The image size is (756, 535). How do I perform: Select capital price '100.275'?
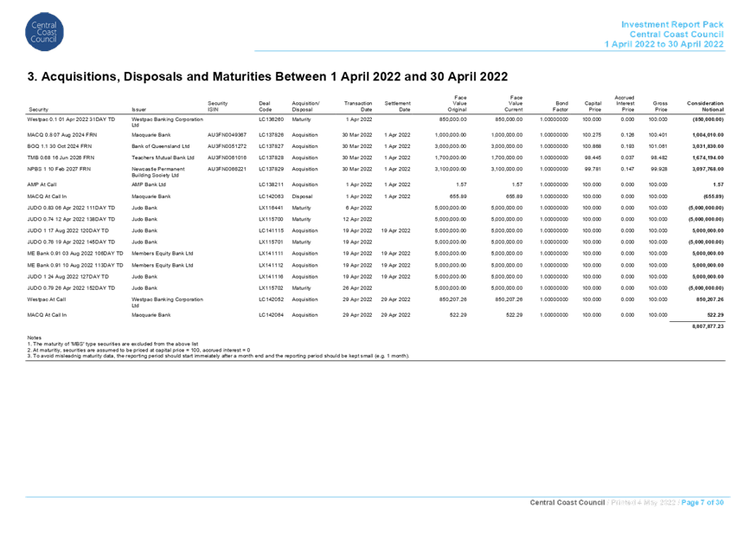point(593,135)
